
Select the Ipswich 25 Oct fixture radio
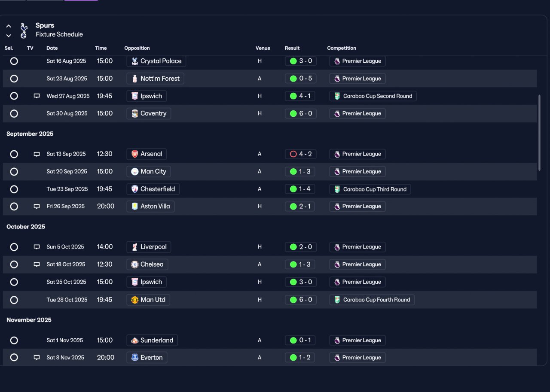point(14,282)
